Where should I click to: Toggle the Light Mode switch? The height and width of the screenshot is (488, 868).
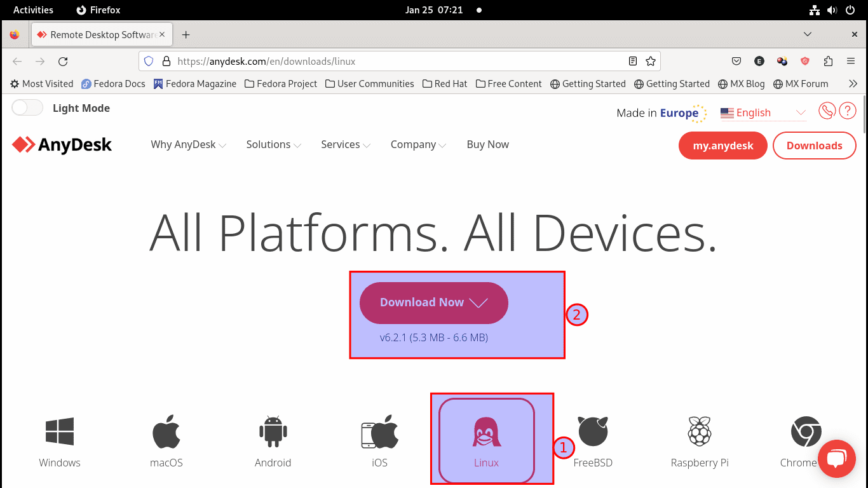point(27,108)
